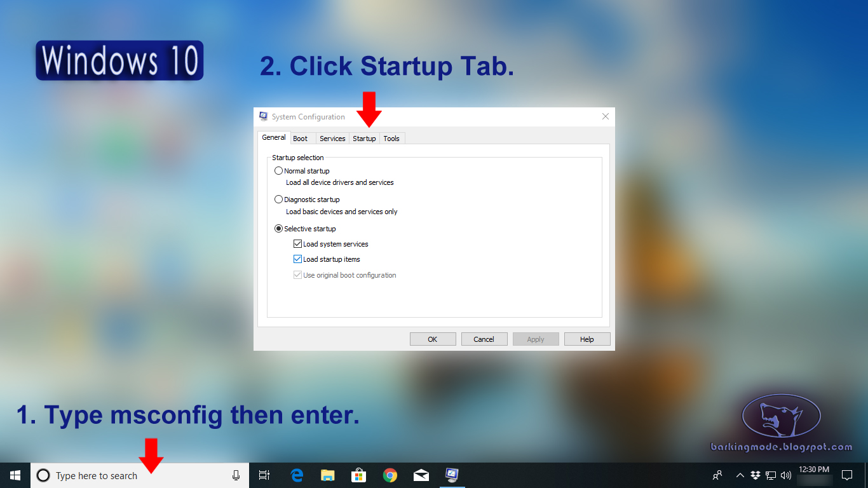Uncheck the Load startup items checkbox

point(297,259)
